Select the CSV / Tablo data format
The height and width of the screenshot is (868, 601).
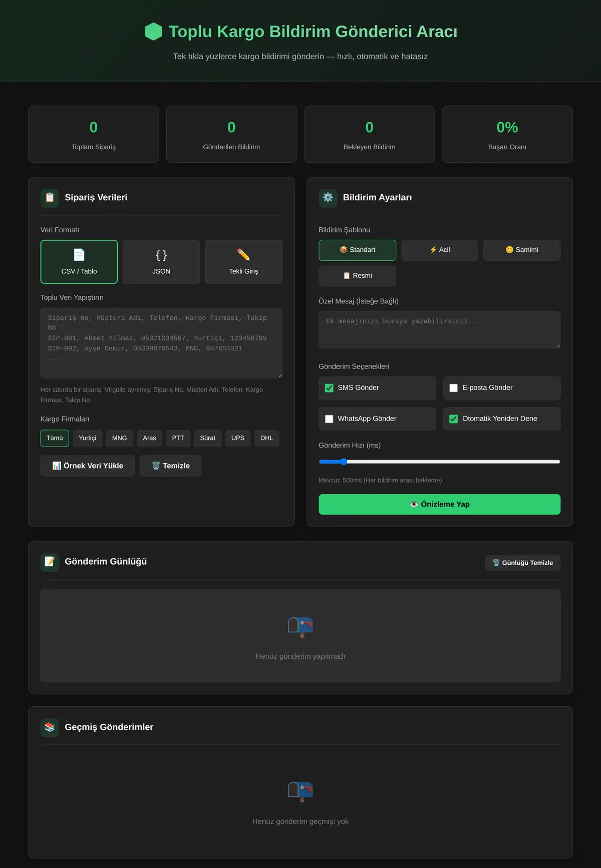point(79,262)
